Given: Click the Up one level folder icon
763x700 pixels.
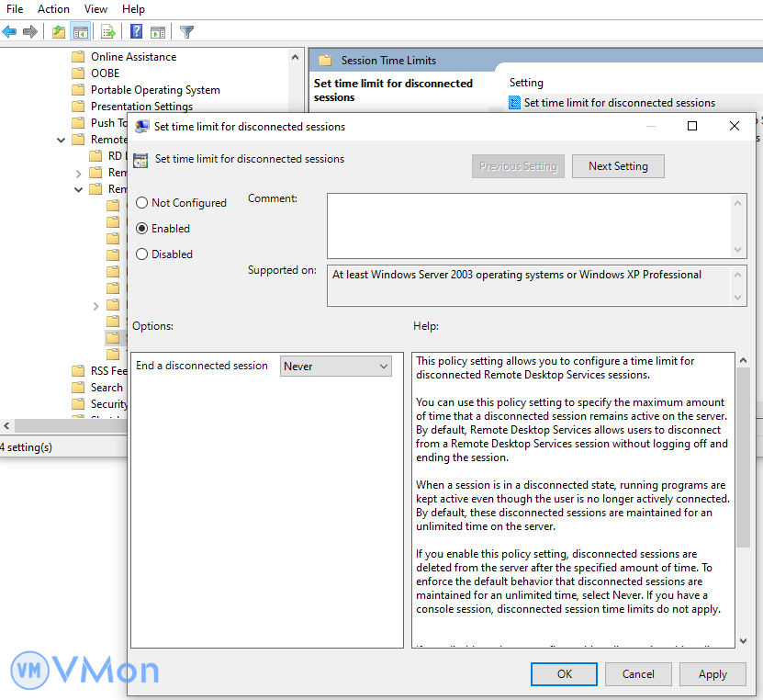Looking at the screenshot, I should pyautogui.click(x=59, y=32).
